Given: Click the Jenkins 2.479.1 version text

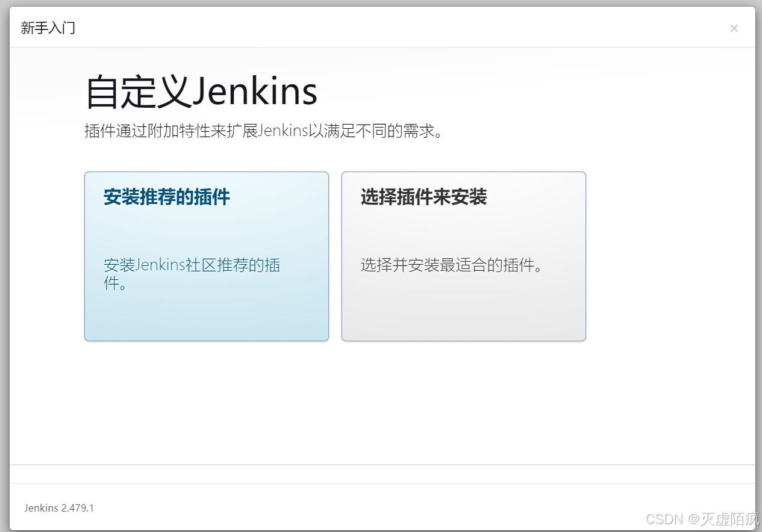Looking at the screenshot, I should (x=59, y=508).
